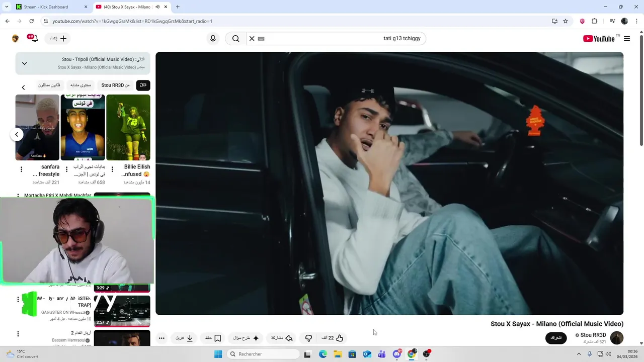Reload the YouTube page

pos(31,21)
